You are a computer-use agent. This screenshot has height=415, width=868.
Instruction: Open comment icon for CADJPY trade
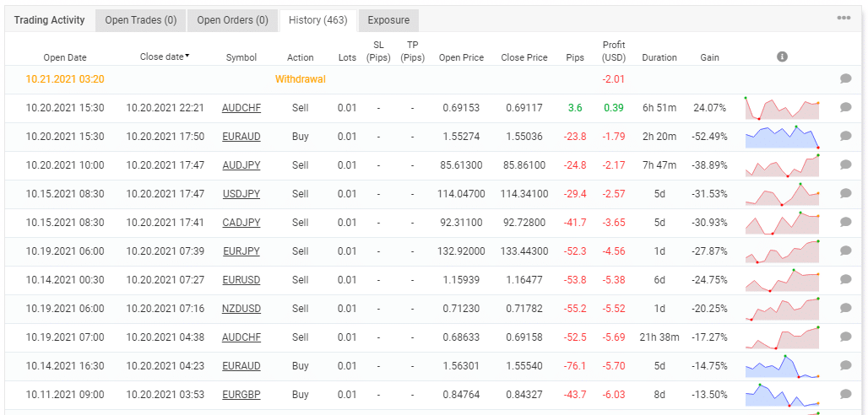point(845,223)
